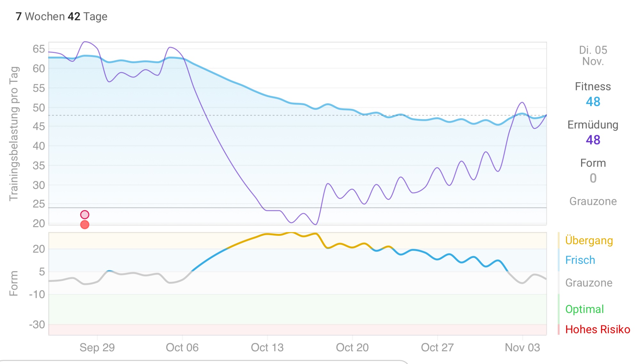The image size is (640, 364).
Task: Click the blue Fitness value 48
Action: [593, 102]
